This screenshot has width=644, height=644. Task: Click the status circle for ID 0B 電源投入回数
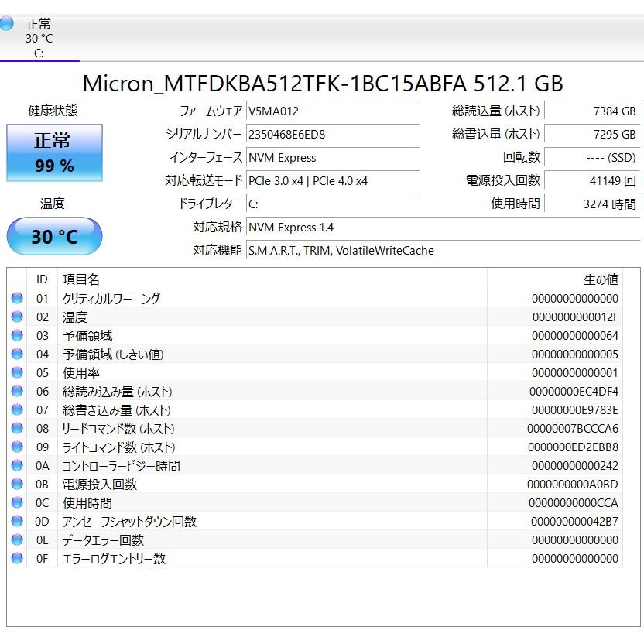17,485
